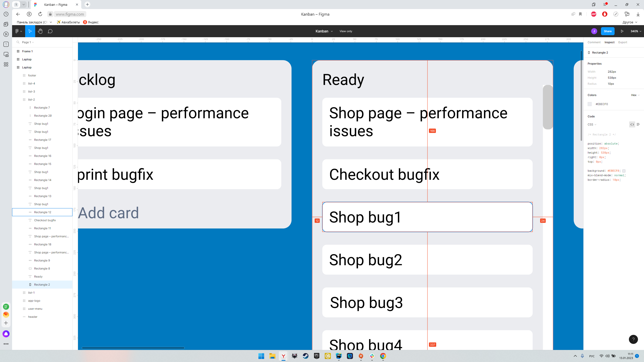Open the AdBlock Plus extension
This screenshot has width=644, height=362.
pyautogui.click(x=594, y=14)
